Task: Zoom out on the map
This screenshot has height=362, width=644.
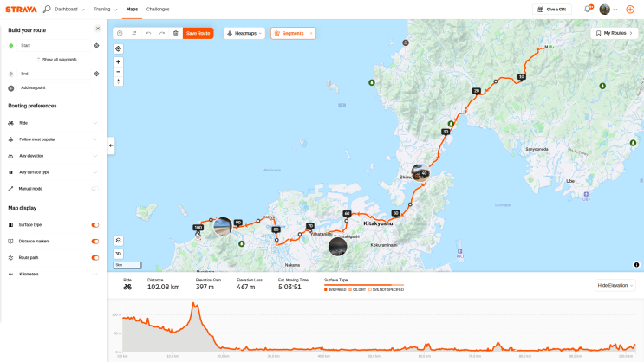Action: [118, 72]
